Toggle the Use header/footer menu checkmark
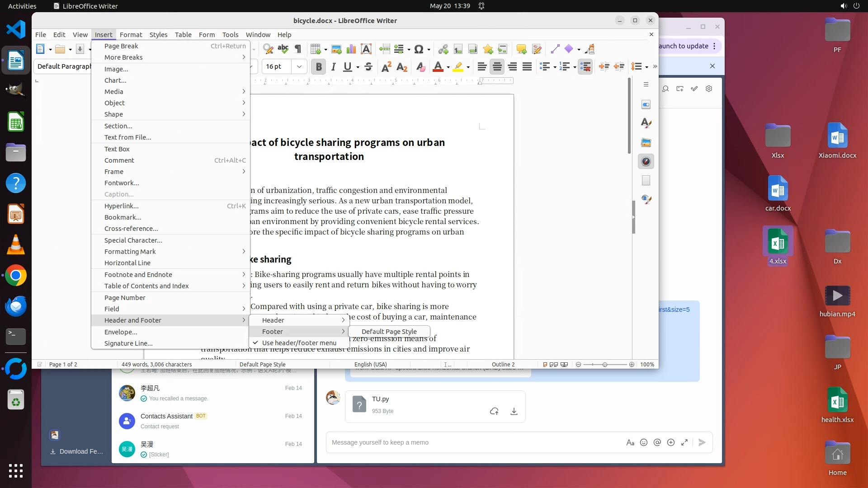 point(299,343)
